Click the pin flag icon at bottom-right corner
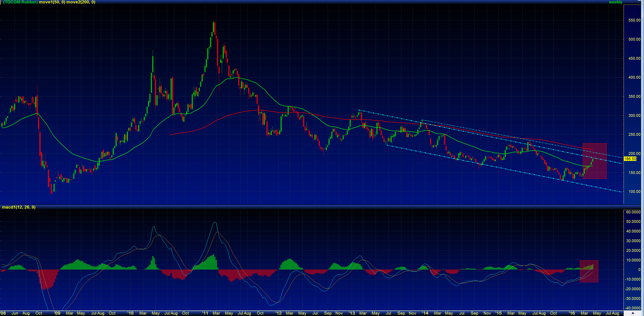 (633, 313)
